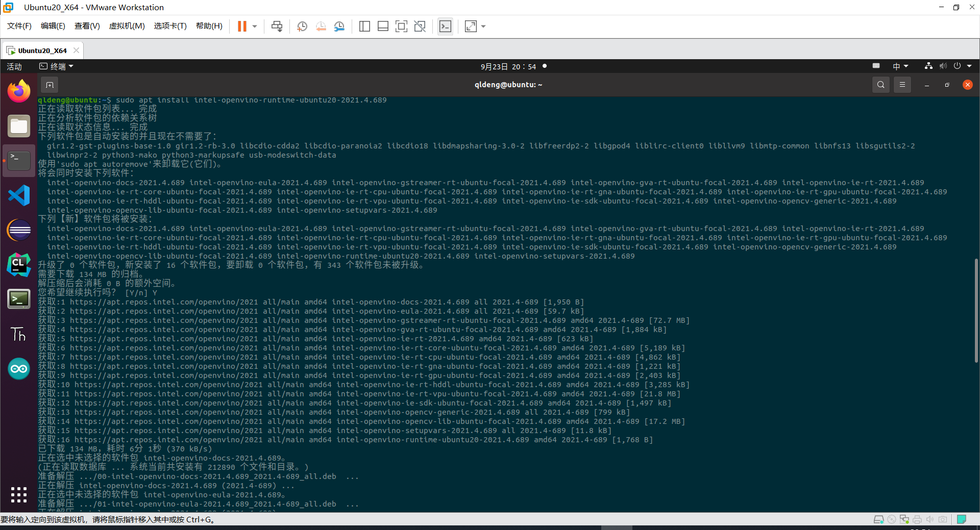Click the '[Y/n] Y' prompt line
This screenshot has height=530, width=980.
97,293
